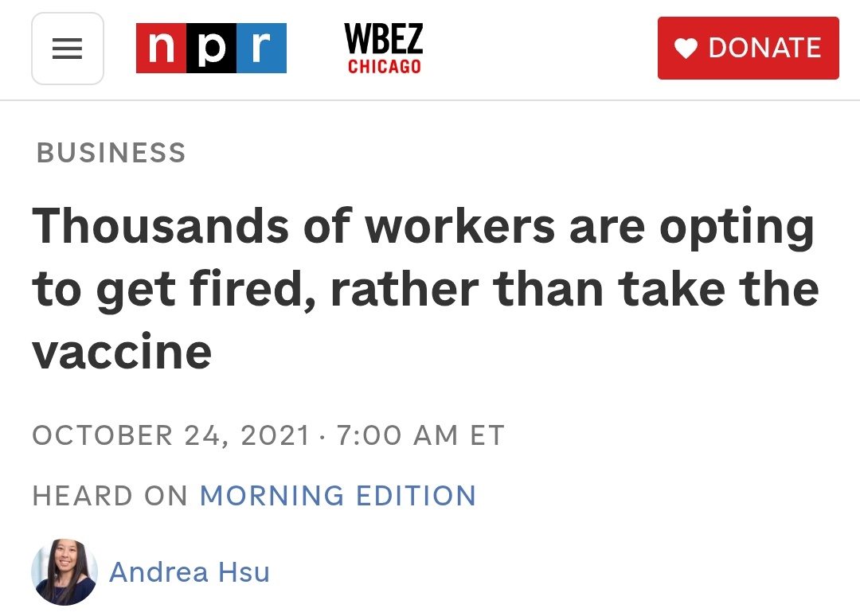Image resolution: width=860 pixels, height=616 pixels.
Task: Click the red CHICAGO text under WBEZ
Action: point(385,66)
